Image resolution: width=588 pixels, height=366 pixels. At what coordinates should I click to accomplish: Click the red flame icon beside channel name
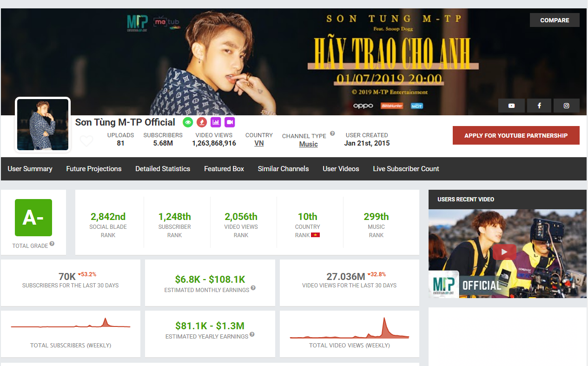[202, 122]
